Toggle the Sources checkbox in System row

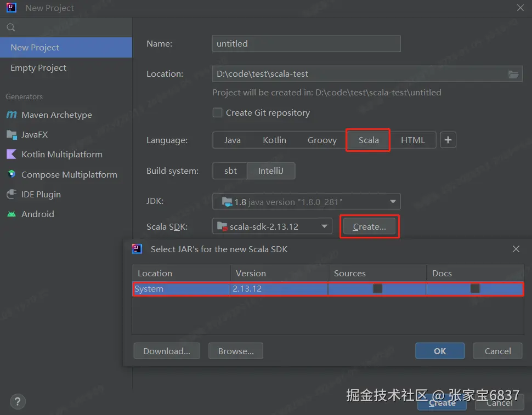377,288
